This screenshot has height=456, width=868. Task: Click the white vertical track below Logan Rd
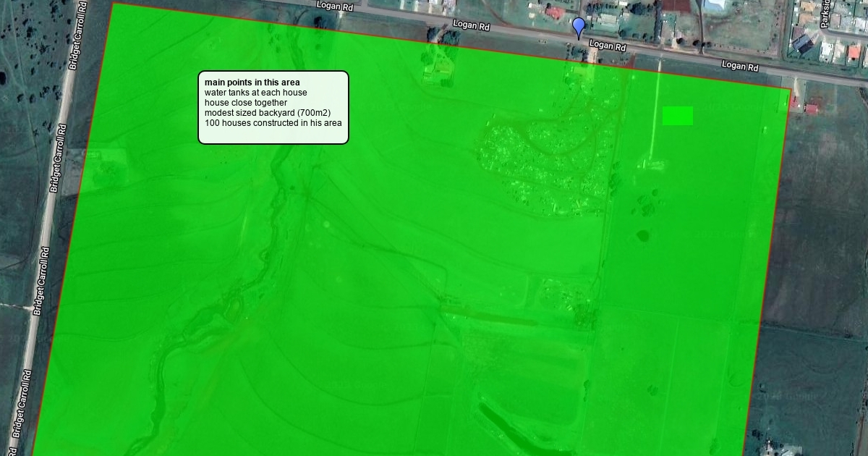pos(658,109)
